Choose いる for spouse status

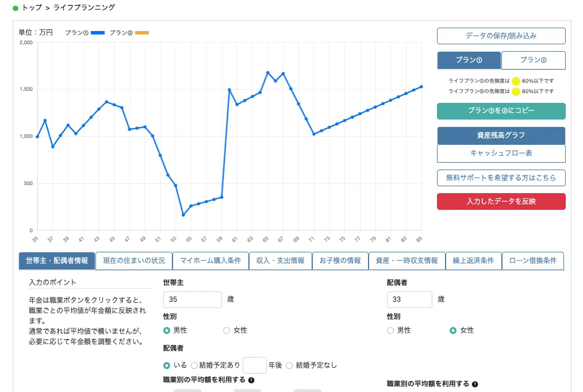point(167,366)
